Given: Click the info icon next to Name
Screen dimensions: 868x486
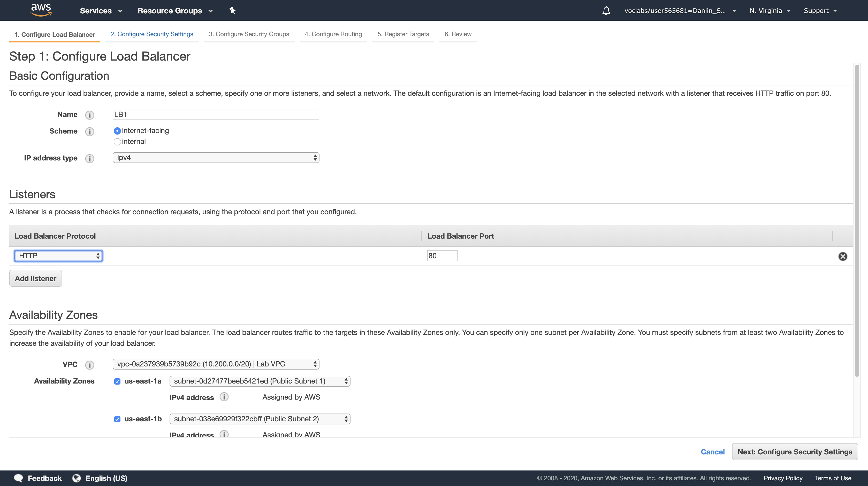Looking at the screenshot, I should tap(89, 115).
